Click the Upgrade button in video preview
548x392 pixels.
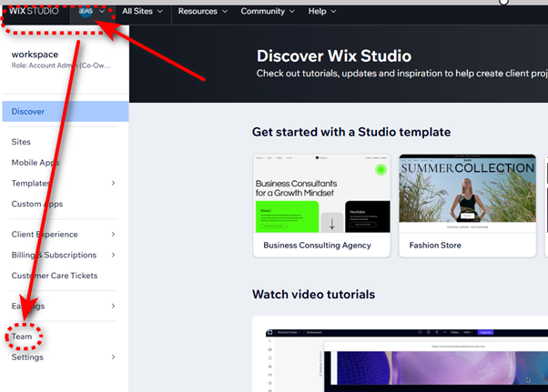pos(485,332)
